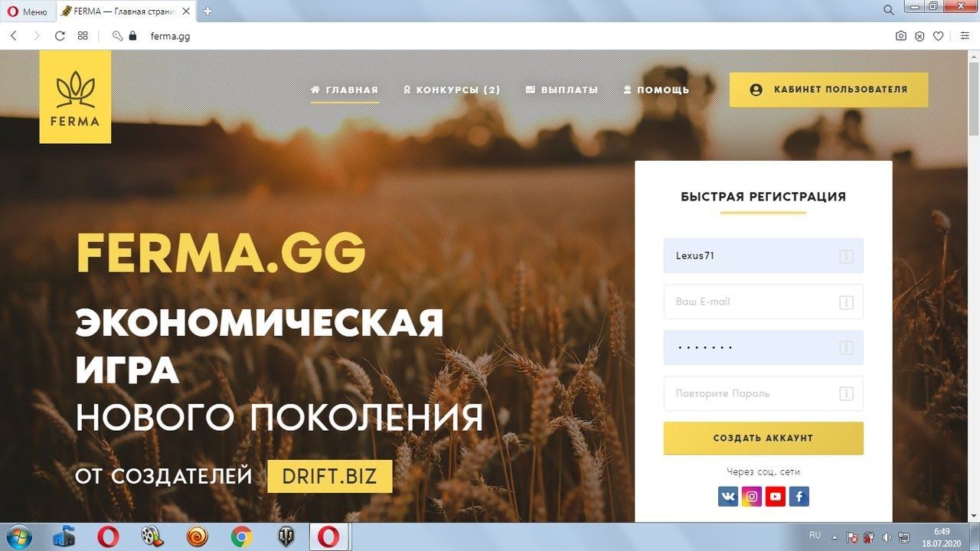Focus the Повторите Пароль field
The height and width of the screenshot is (551, 980).
point(763,393)
